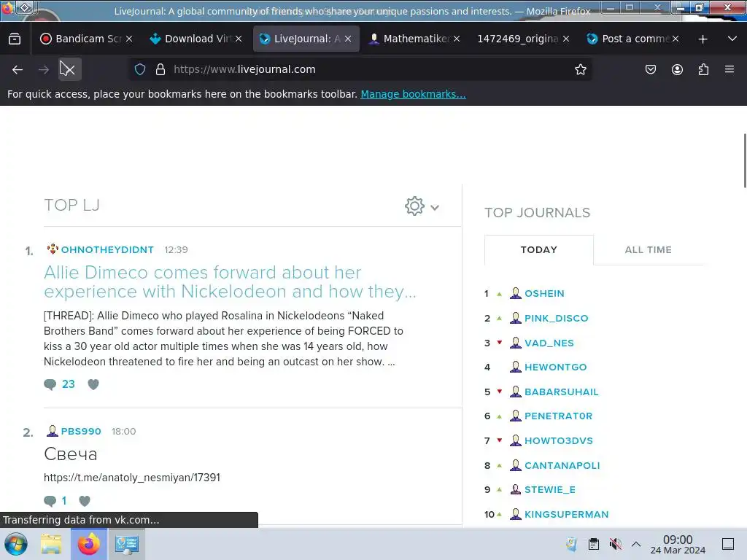The width and height of the screenshot is (747, 560).
Task: Switch to Post a comment tab
Action: pos(629,39)
